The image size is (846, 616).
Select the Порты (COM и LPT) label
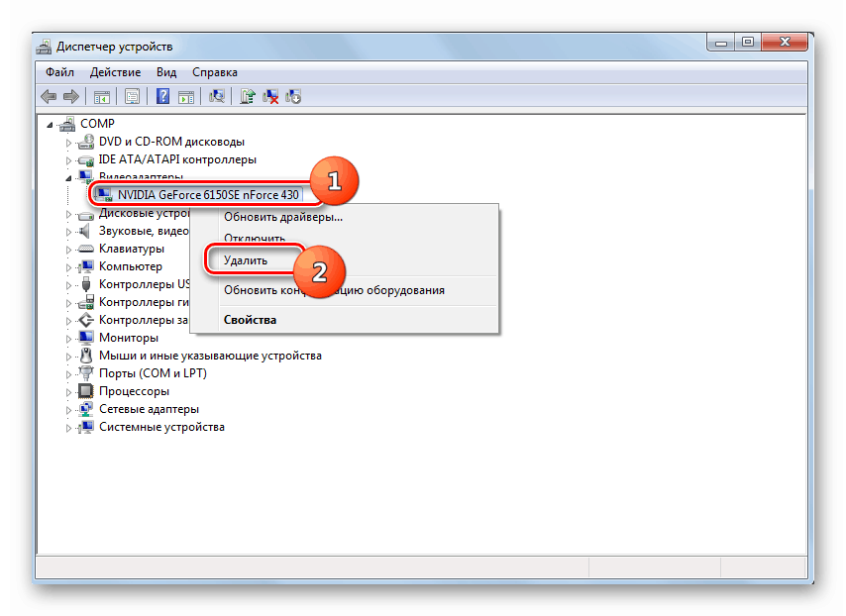pos(153,373)
